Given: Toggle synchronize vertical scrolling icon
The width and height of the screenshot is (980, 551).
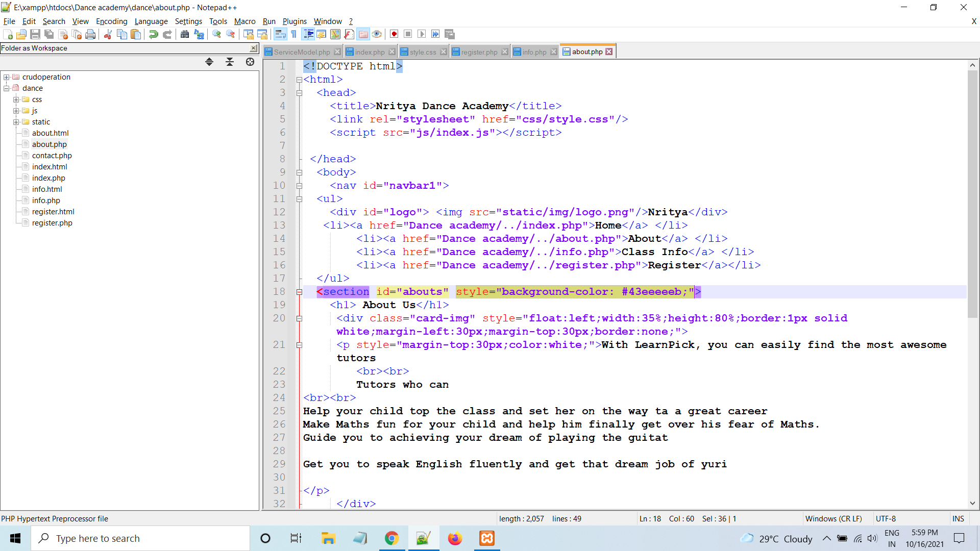Looking at the screenshot, I should point(249,34).
